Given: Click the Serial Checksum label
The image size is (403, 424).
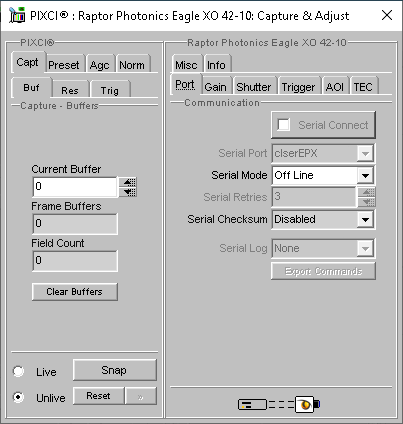Looking at the screenshot, I should [227, 219].
